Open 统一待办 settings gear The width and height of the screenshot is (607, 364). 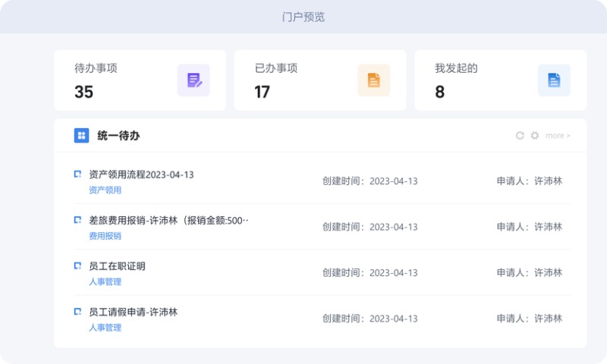535,136
